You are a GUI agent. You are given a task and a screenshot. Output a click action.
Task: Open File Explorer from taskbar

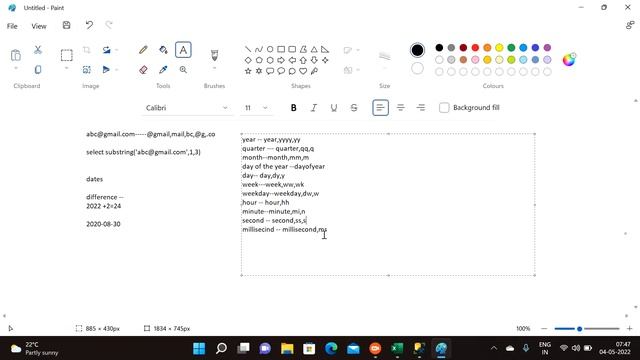click(287, 349)
